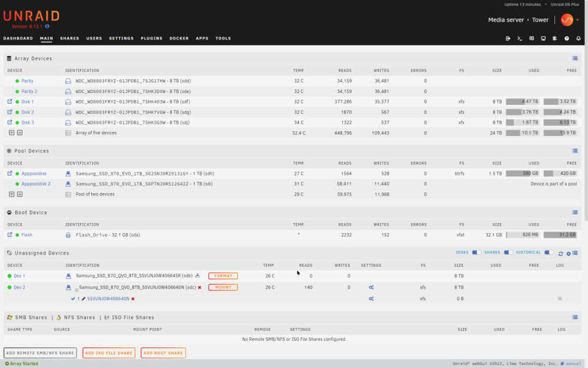Open the system info monitor icon

pyautogui.click(x=543, y=38)
